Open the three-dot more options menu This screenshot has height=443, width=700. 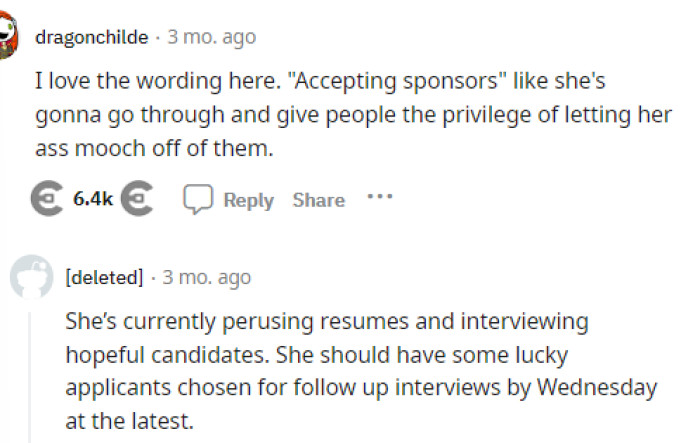tap(379, 197)
